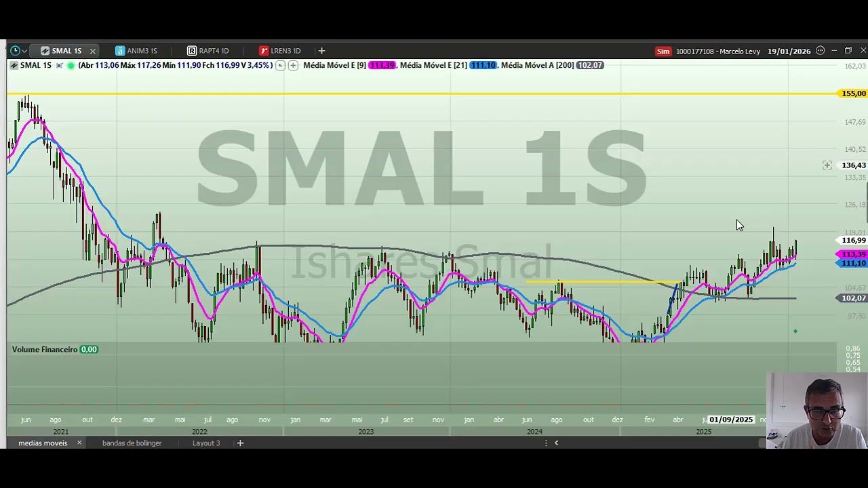Select the Layout 3 tab
Image resolution: width=868 pixels, height=488 pixels.
click(x=206, y=443)
